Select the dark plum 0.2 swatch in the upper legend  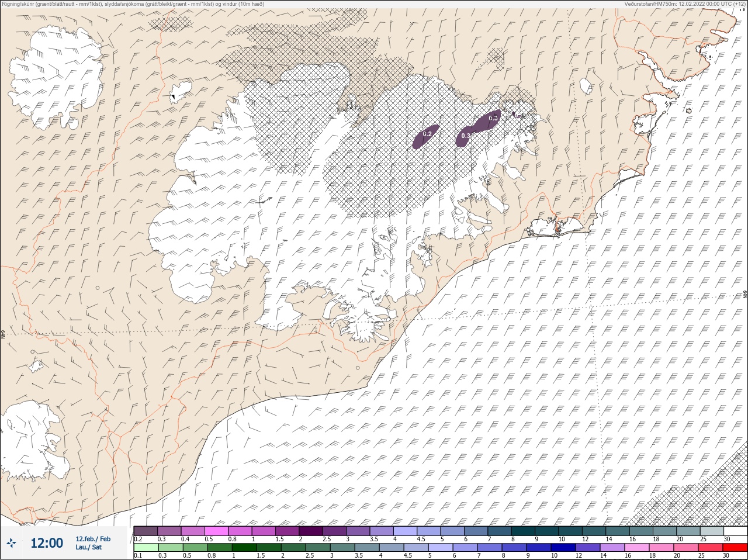(x=146, y=531)
